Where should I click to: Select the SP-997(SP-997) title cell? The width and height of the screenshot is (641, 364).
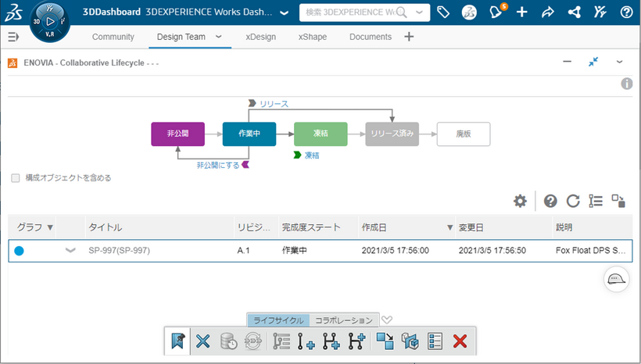point(119,251)
